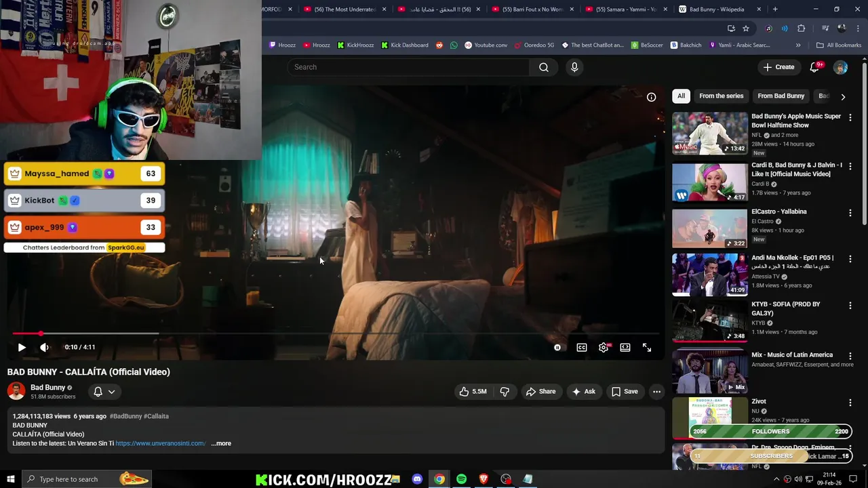The image size is (868, 488).
Task: Enter full screen mode
Action: click(647, 348)
